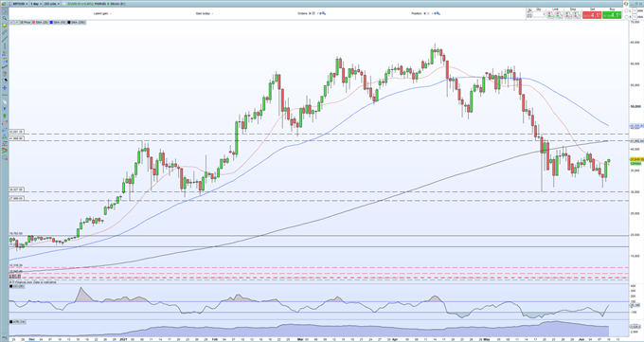Viewport: 644px width, 342px height.
Task: Select the ruler measure tool
Action: coord(5,32)
